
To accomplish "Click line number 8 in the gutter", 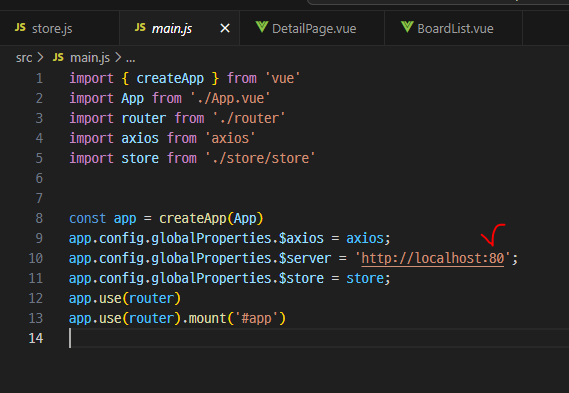I will [x=39, y=218].
